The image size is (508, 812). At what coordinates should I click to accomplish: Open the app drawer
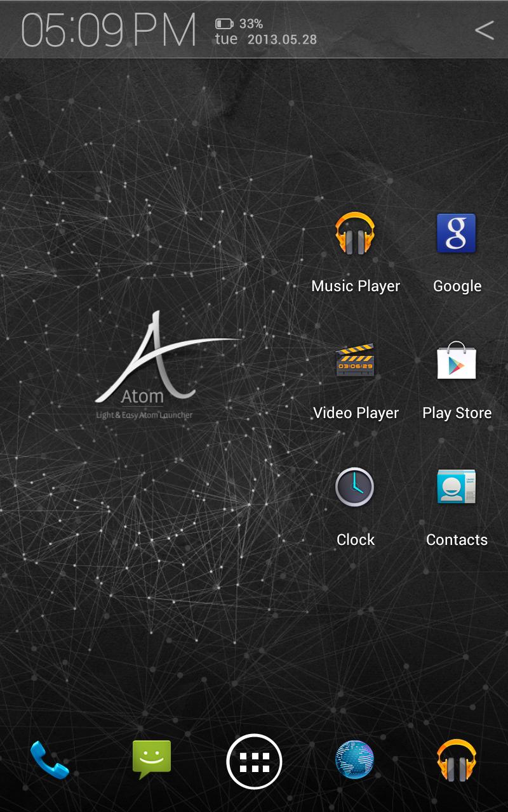tap(254, 760)
